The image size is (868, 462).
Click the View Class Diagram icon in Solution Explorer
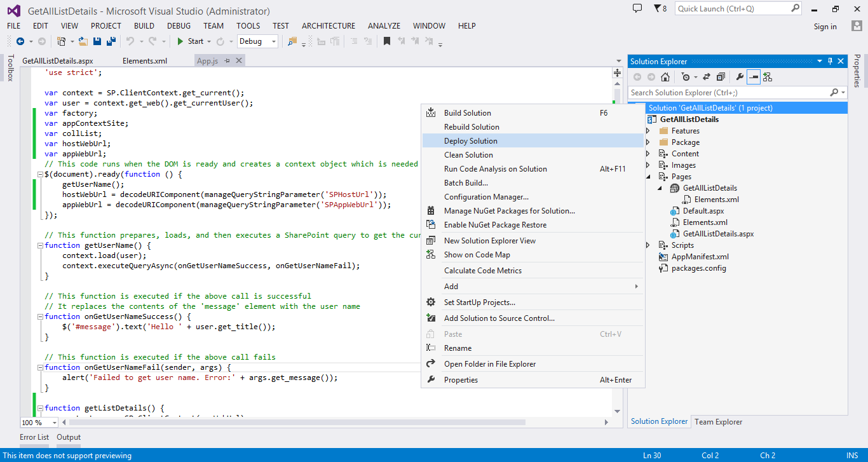click(x=768, y=77)
